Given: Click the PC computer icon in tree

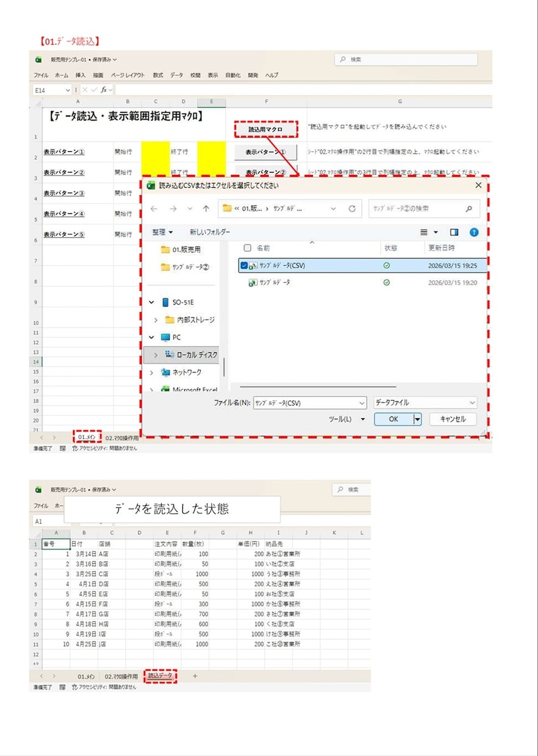Looking at the screenshot, I should [x=165, y=337].
